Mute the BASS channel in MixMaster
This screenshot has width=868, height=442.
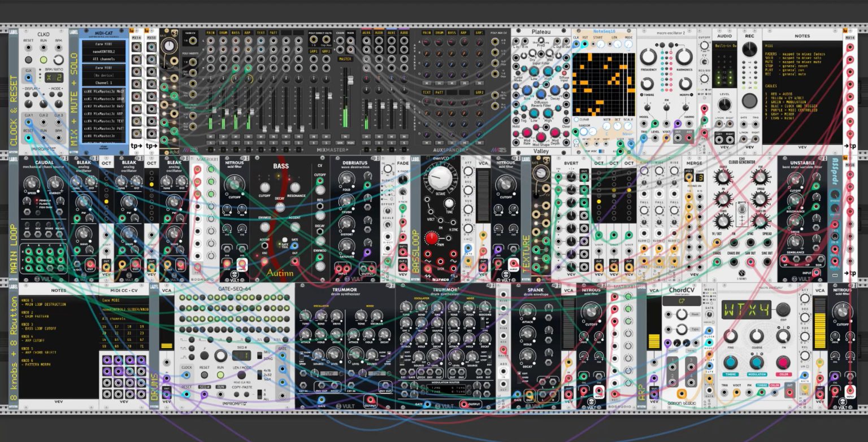236,137
